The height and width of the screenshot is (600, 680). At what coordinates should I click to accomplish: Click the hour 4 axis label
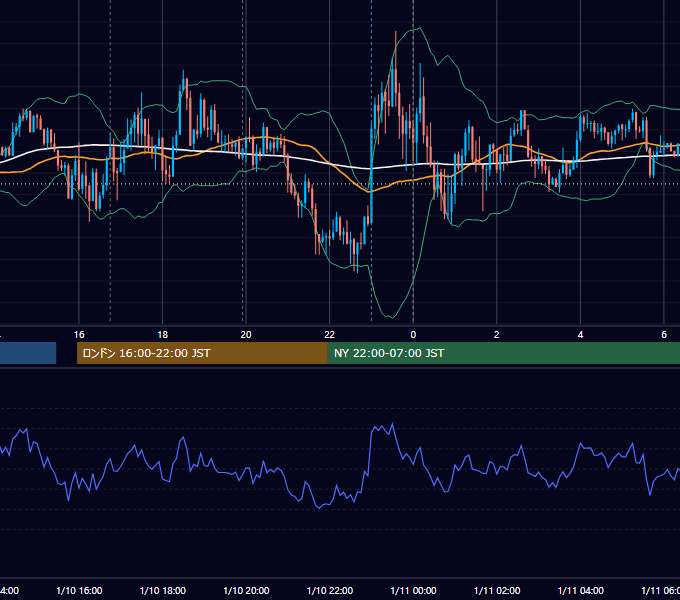[x=580, y=335]
